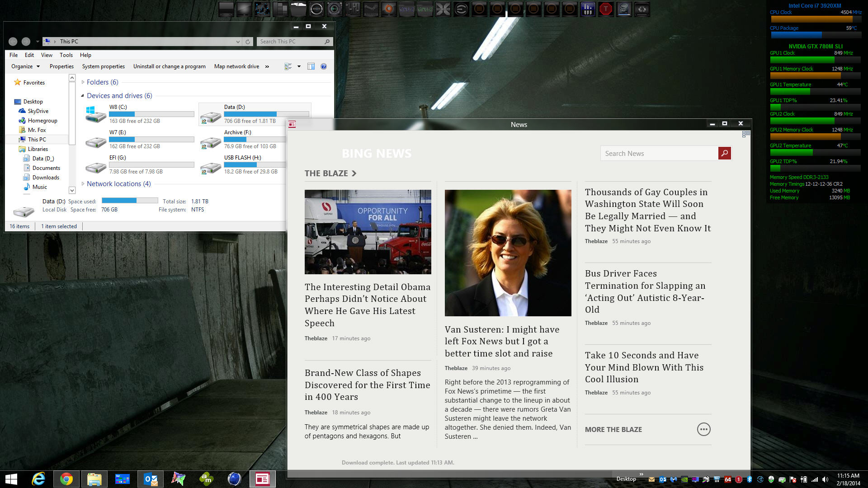
Task: Open Take 10 Seconds illusion article
Action: (x=645, y=367)
